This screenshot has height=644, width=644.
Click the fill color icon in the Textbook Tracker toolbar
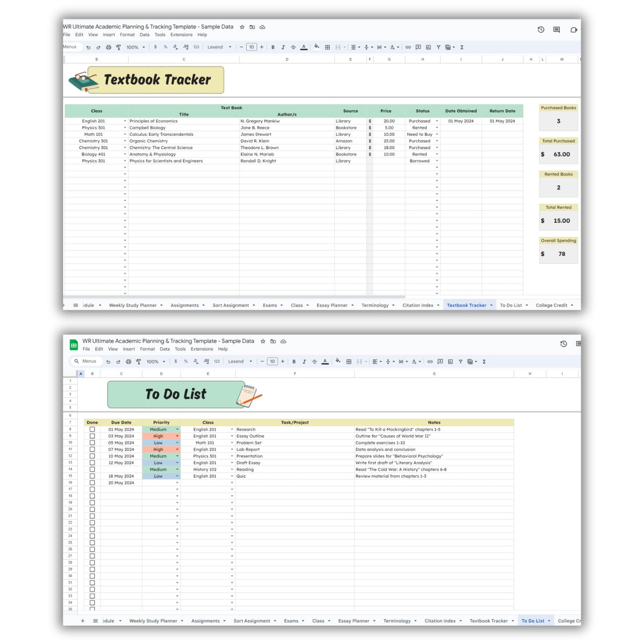point(316,47)
